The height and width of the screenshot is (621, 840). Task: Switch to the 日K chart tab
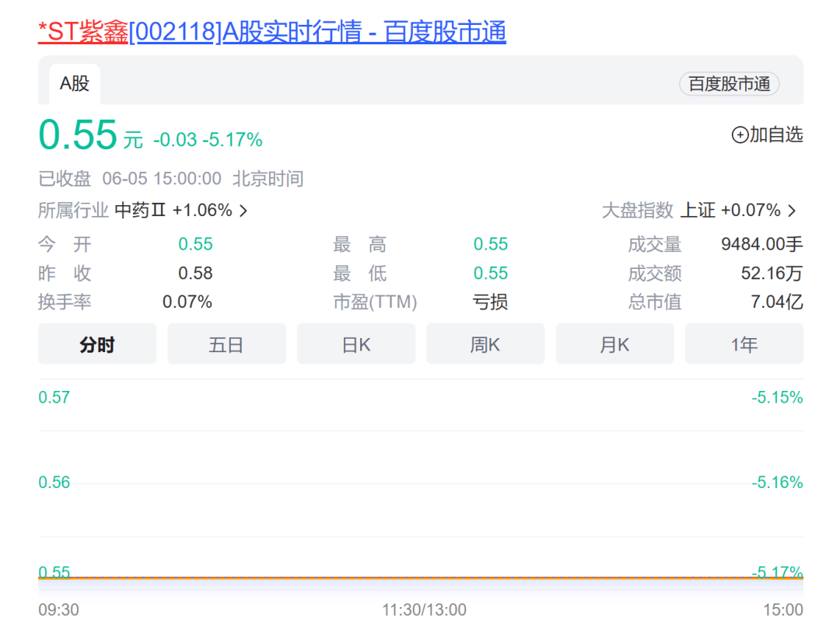[355, 344]
